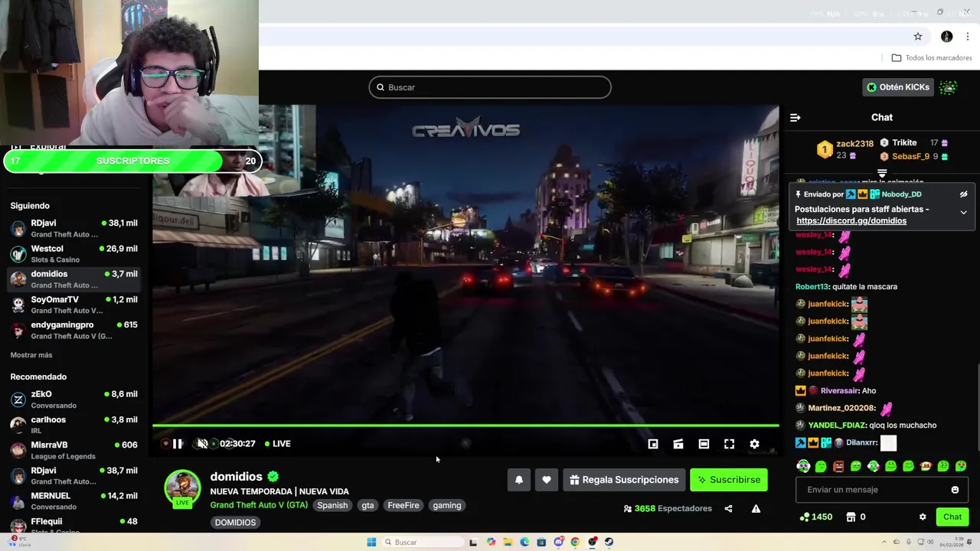Screen dimensions: 980x551
Task: Bookmark page with browser star icon
Action: click(918, 37)
